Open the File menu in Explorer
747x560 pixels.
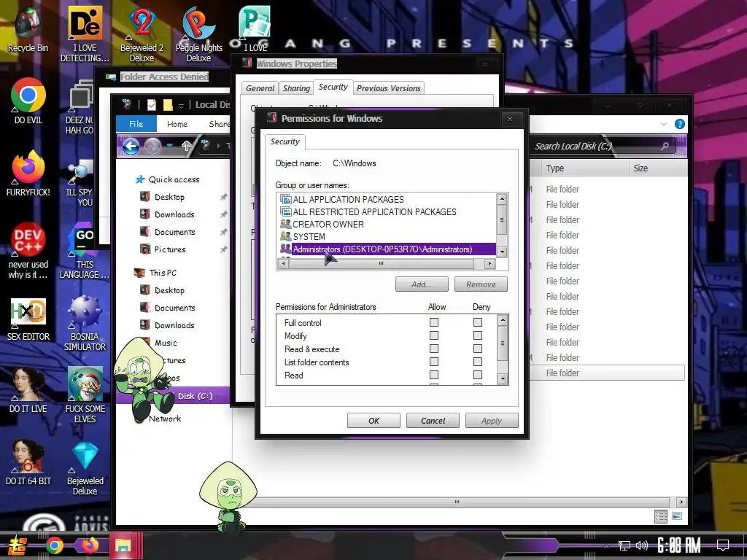click(x=136, y=124)
